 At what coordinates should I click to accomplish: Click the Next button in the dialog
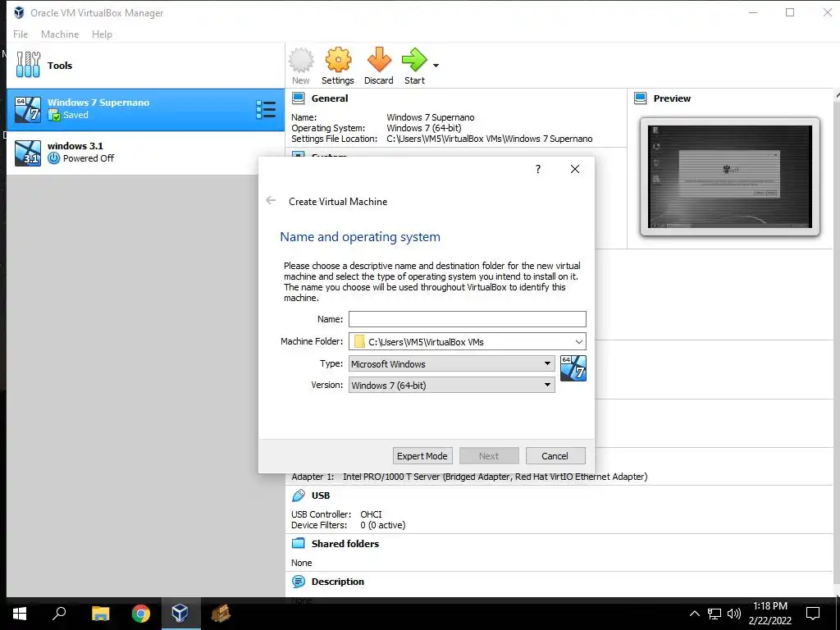(489, 456)
